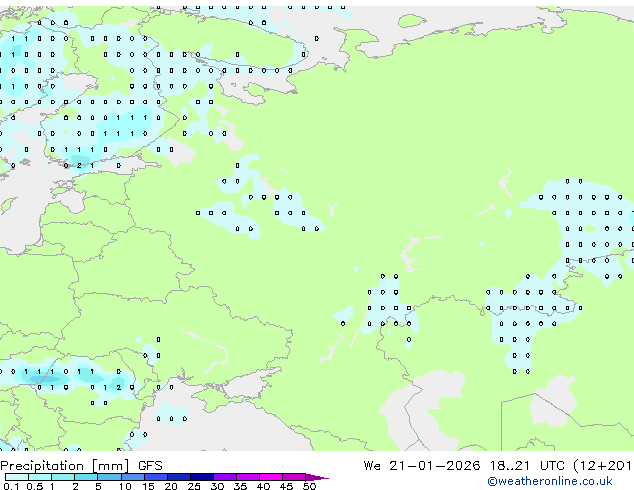Select the legend swatch between 0.1 and 0.5
The height and width of the screenshot is (490, 634).
[x=17, y=477]
